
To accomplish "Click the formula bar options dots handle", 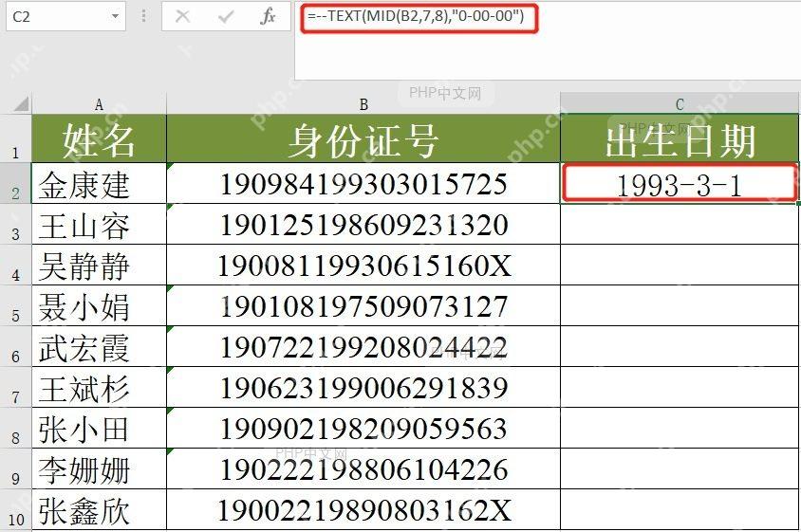I will click(144, 16).
